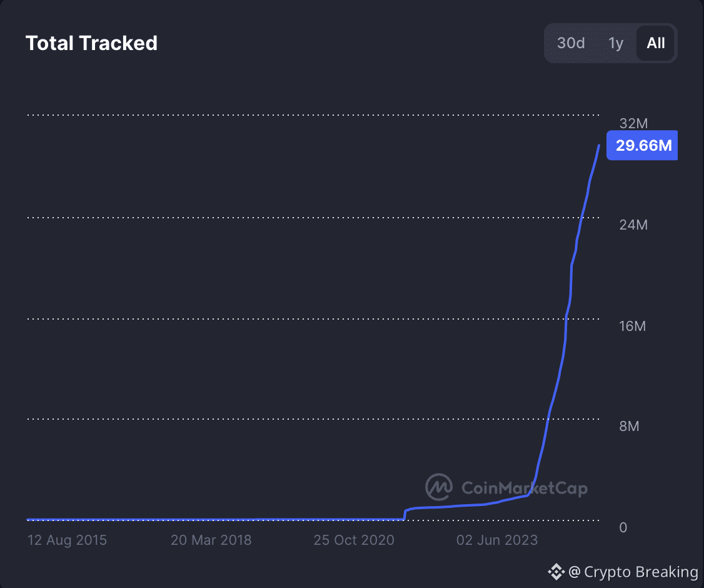Click the Crypto Breaking credit text
The height and width of the screenshot is (588, 704).
click(636, 571)
